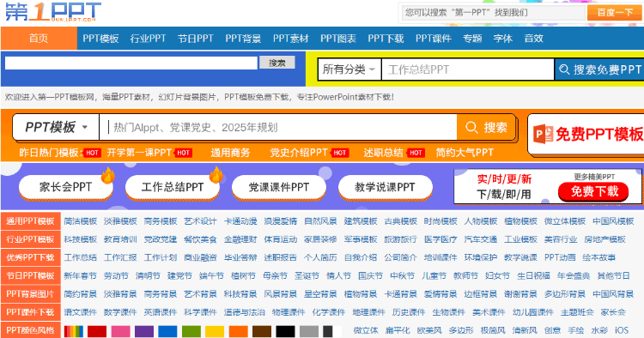Open 字体 in the top navigation

pyautogui.click(x=502, y=39)
